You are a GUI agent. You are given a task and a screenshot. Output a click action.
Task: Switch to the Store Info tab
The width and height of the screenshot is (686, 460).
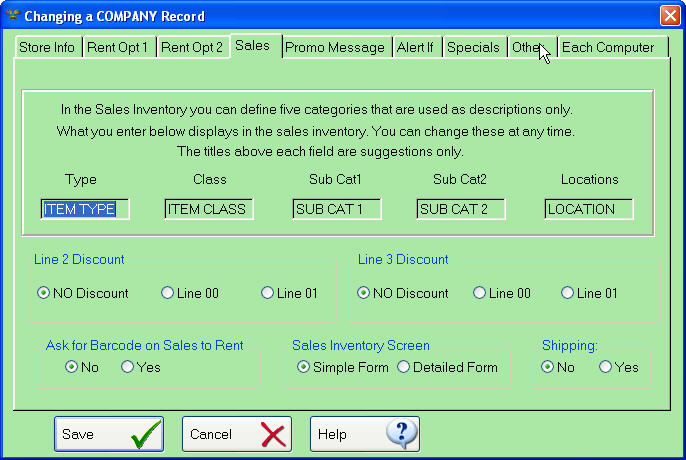coord(47,47)
